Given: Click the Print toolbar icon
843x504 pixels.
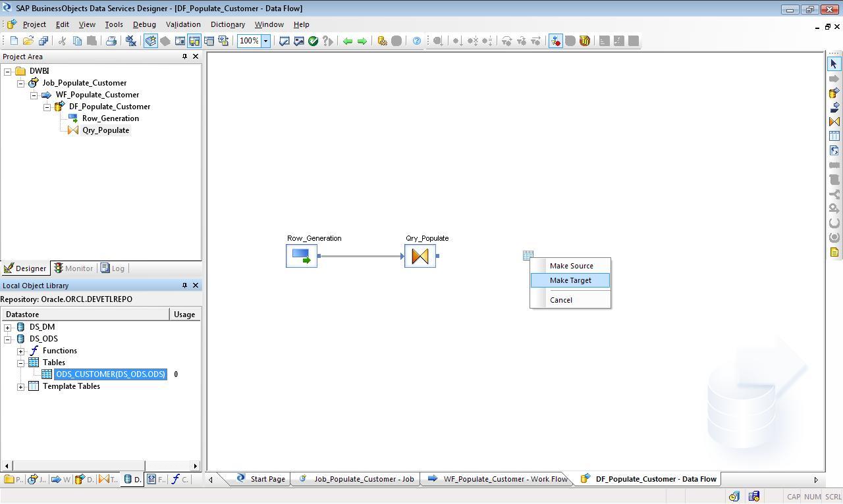Looking at the screenshot, I should point(111,41).
